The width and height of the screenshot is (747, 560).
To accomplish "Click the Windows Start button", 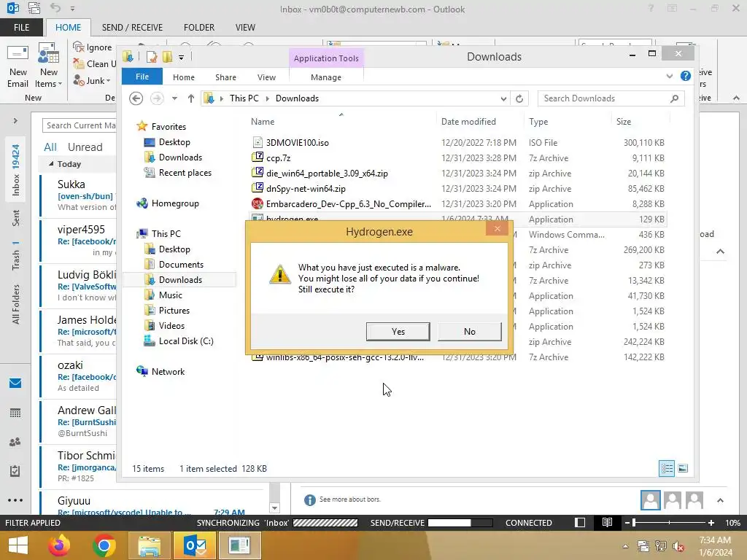I will [x=18, y=545].
